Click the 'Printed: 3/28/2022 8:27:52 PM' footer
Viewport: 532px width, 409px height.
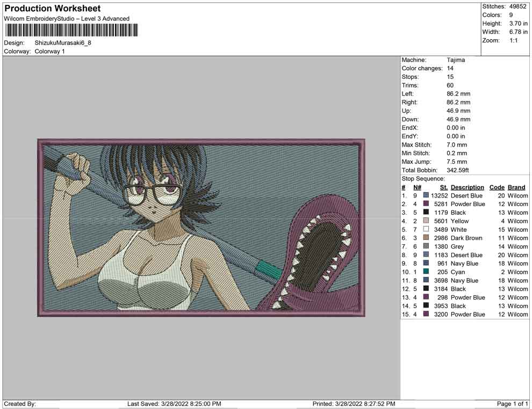(x=354, y=404)
